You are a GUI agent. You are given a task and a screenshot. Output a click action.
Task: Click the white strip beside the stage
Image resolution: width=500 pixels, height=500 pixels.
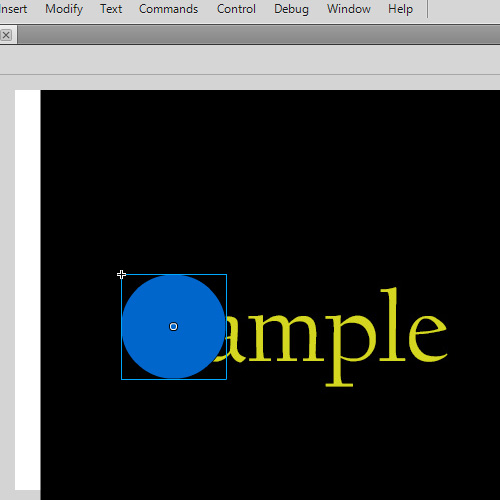coord(28,290)
